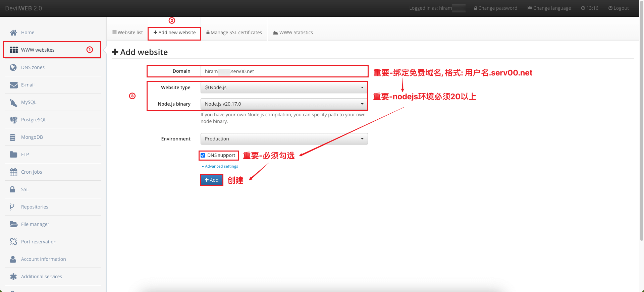The image size is (644, 292).
Task: Open the Website list tab
Action: (x=127, y=33)
